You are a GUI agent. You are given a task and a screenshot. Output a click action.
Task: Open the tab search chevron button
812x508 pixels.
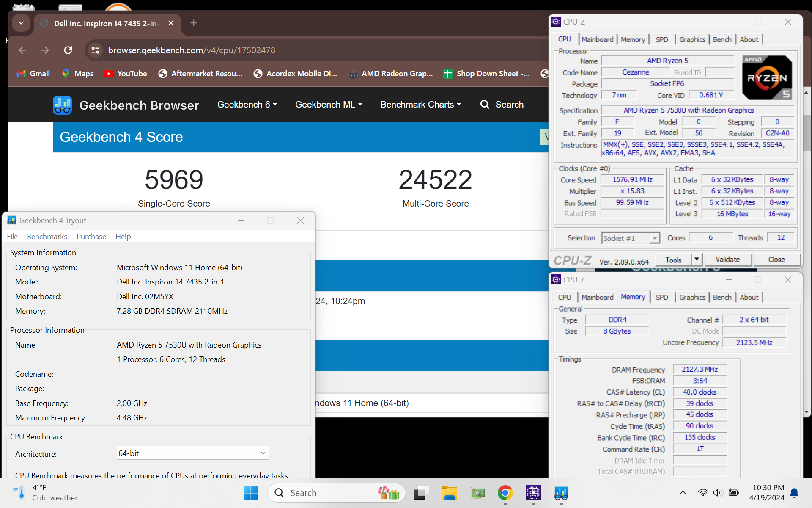click(x=21, y=23)
